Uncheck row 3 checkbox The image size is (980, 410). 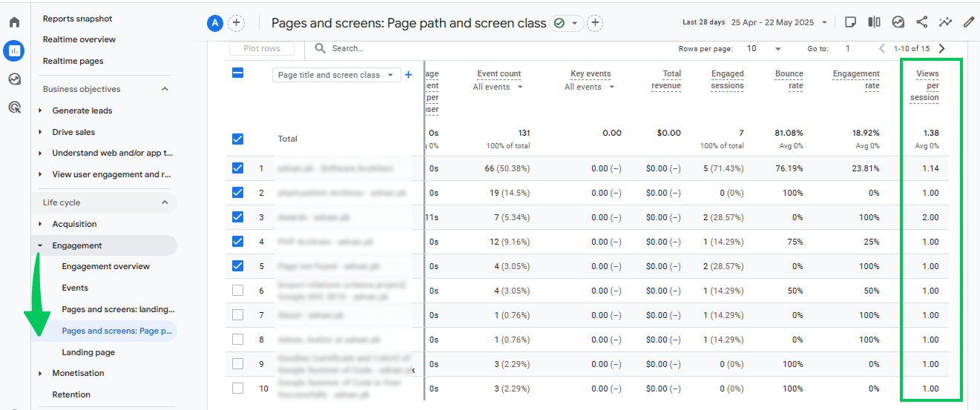pos(237,217)
